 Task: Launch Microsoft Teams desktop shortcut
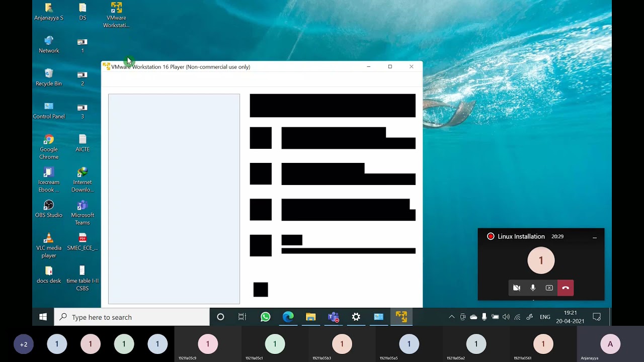(83, 213)
